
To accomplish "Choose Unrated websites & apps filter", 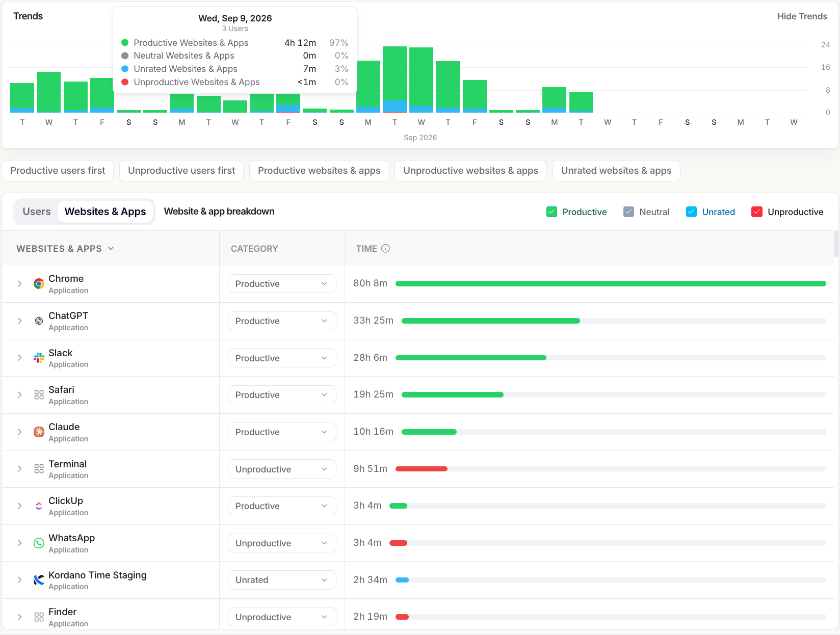I will click(x=616, y=171).
